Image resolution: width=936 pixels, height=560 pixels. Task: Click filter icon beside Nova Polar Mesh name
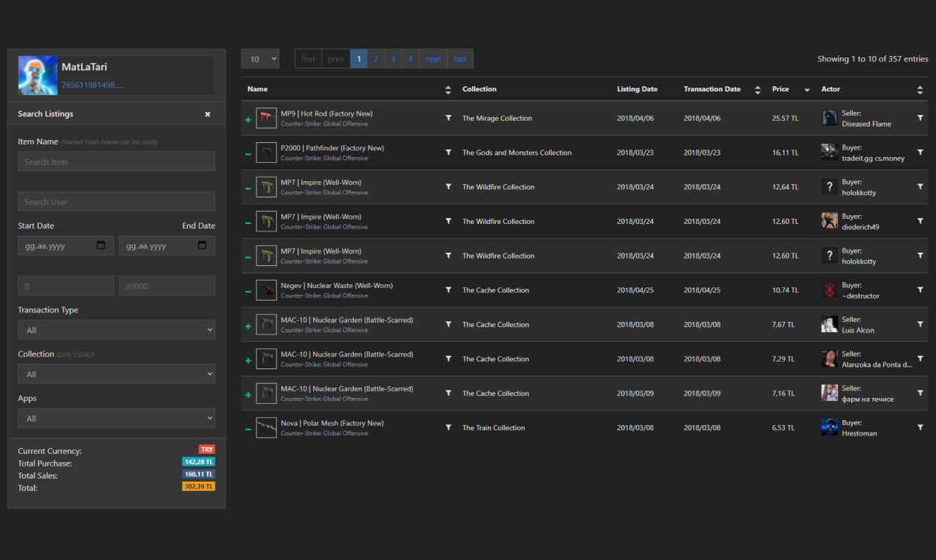(448, 427)
